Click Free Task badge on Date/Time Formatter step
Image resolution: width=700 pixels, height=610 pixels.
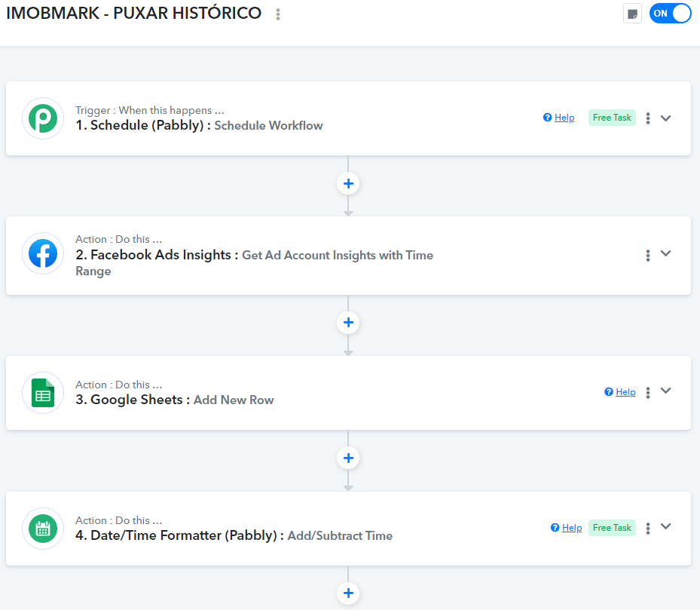pos(612,528)
